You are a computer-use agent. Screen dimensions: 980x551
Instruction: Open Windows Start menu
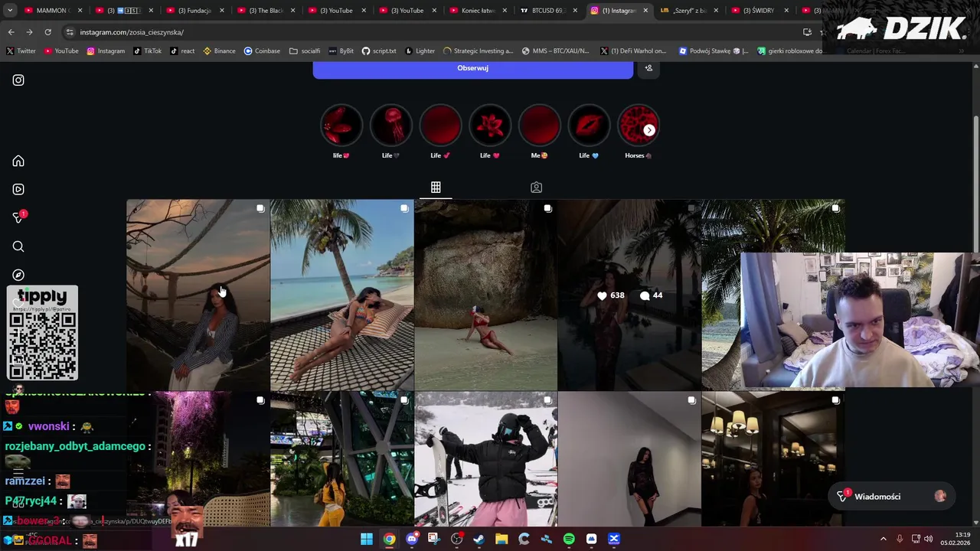367,539
